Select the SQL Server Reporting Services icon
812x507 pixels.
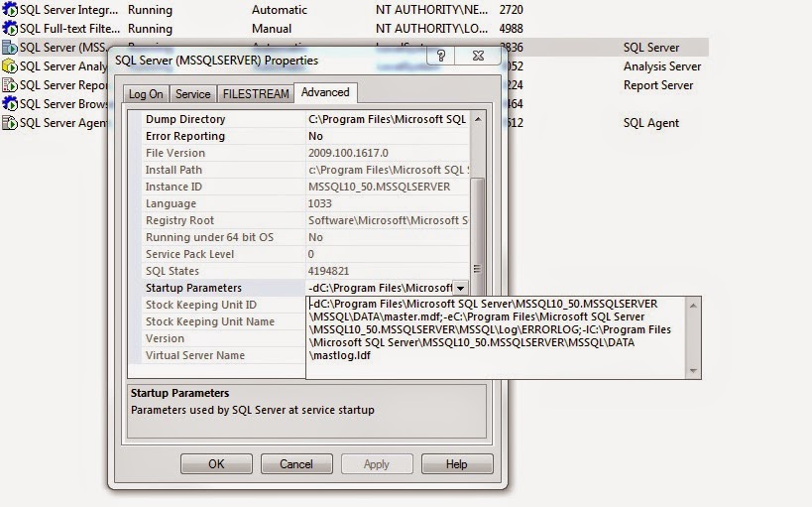coord(9,84)
